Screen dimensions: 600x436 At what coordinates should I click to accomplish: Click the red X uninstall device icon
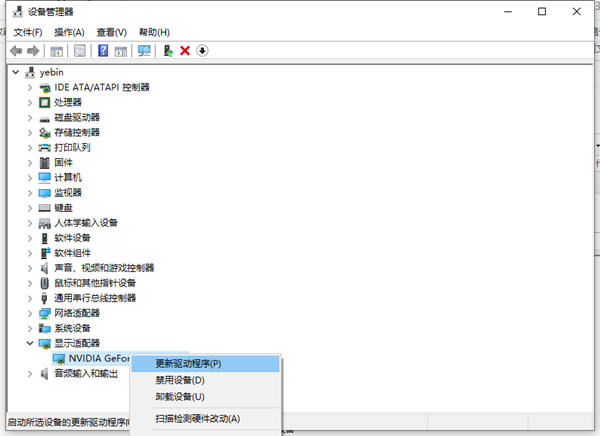point(185,50)
